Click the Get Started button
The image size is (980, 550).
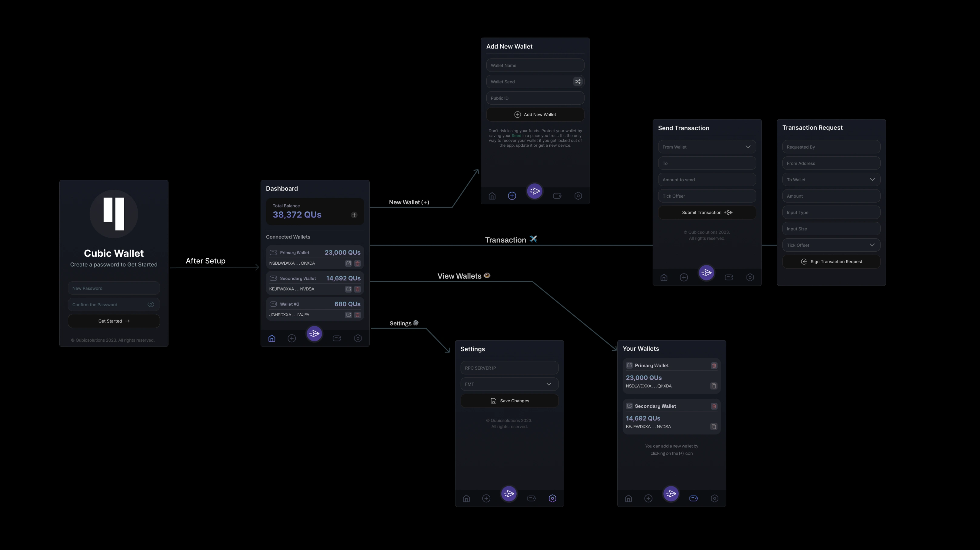point(114,321)
